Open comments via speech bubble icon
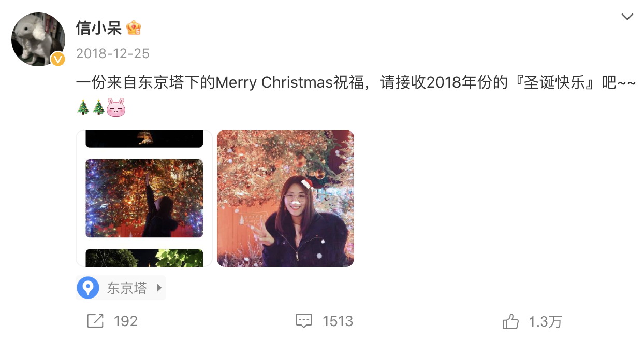Screen dimensions: 644x339 tap(304, 321)
